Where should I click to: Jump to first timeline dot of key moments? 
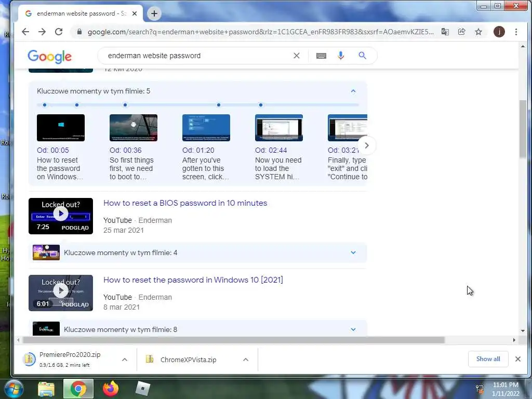45,105
